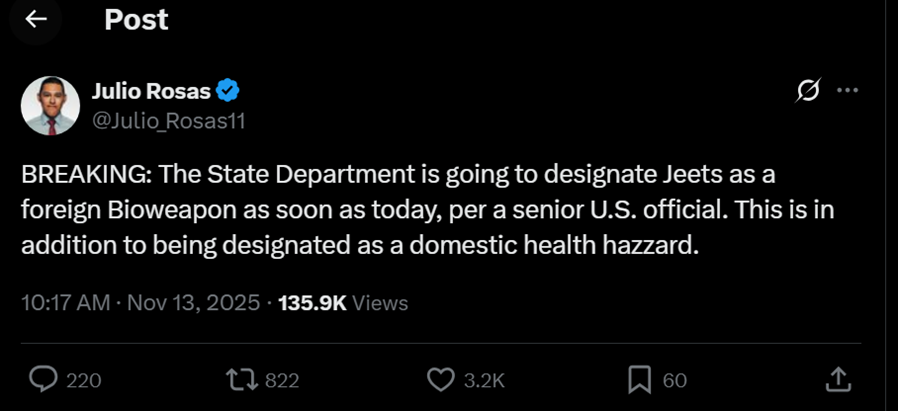Open the three-dot more options menu

(848, 90)
